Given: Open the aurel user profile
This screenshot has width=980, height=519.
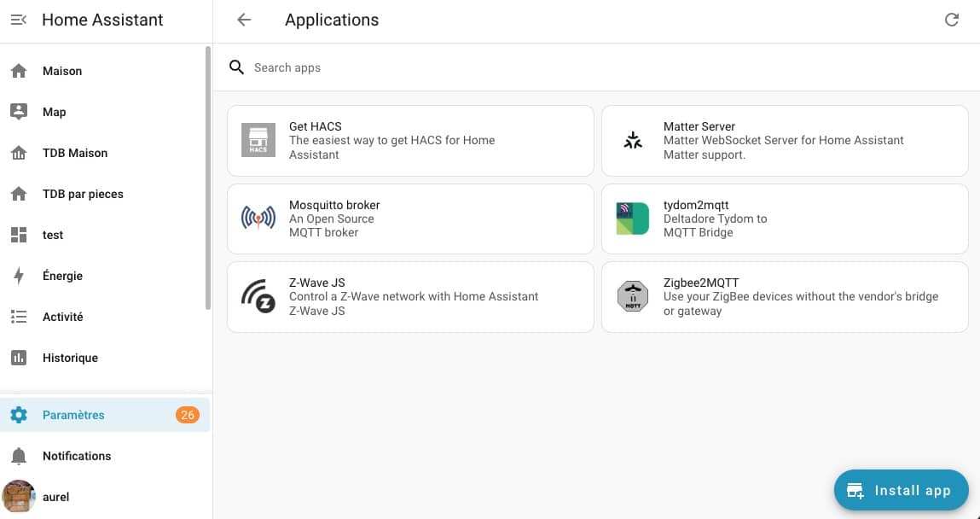Looking at the screenshot, I should (x=55, y=497).
